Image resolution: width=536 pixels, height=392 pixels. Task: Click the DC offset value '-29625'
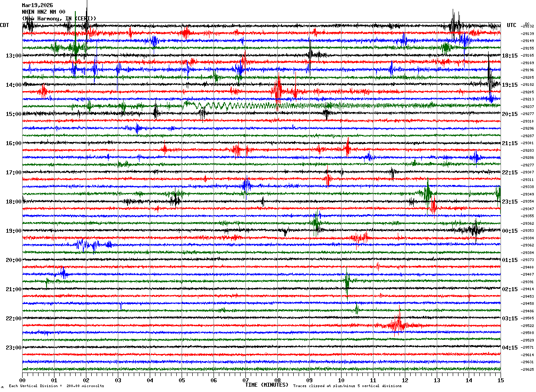528,369
